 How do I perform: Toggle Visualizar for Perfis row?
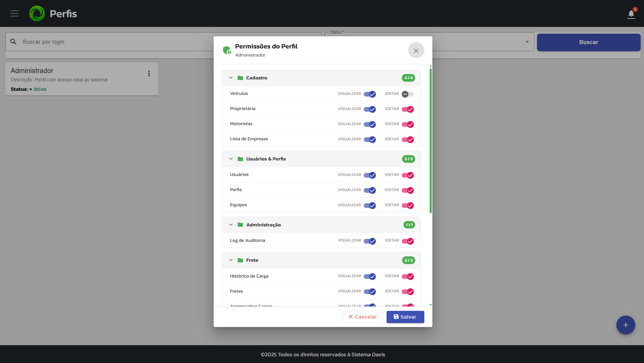(369, 190)
